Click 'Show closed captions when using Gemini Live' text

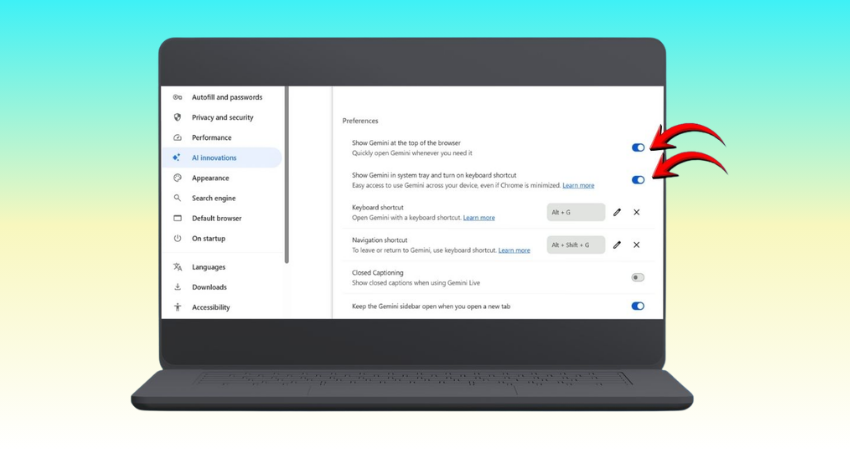click(x=416, y=283)
